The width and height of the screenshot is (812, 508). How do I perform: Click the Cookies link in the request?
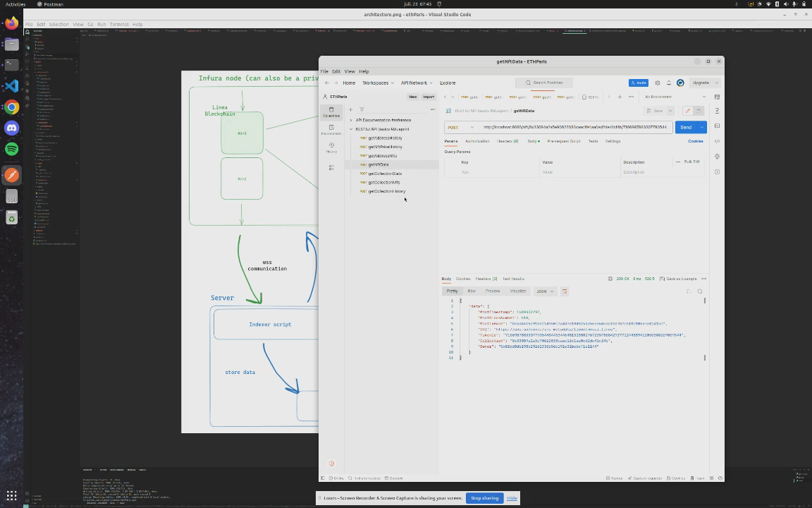click(x=696, y=142)
